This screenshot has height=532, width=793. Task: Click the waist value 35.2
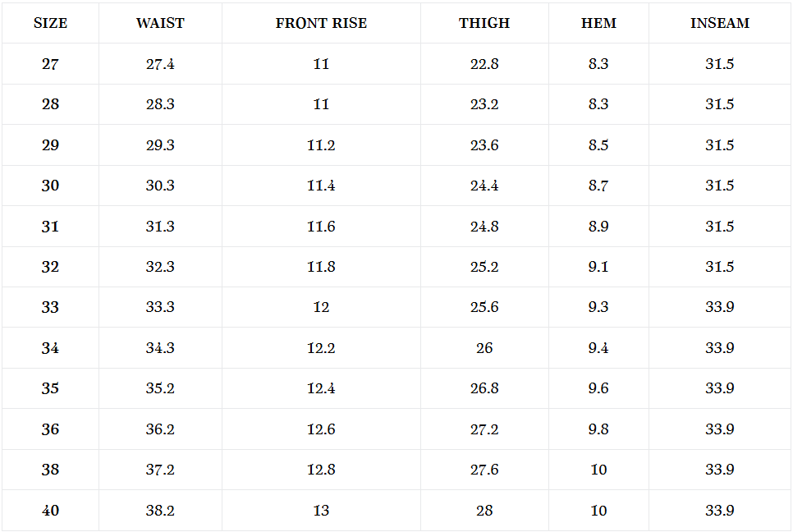160,388
